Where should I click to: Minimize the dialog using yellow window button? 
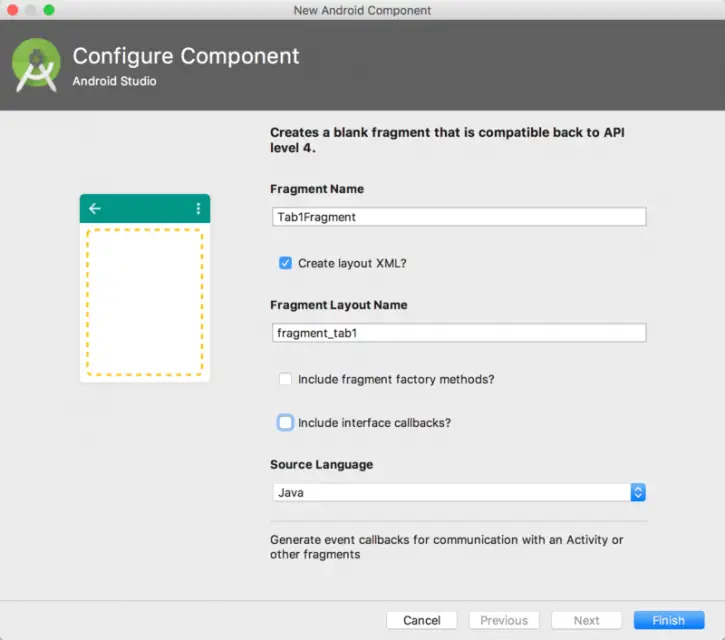click(30, 10)
